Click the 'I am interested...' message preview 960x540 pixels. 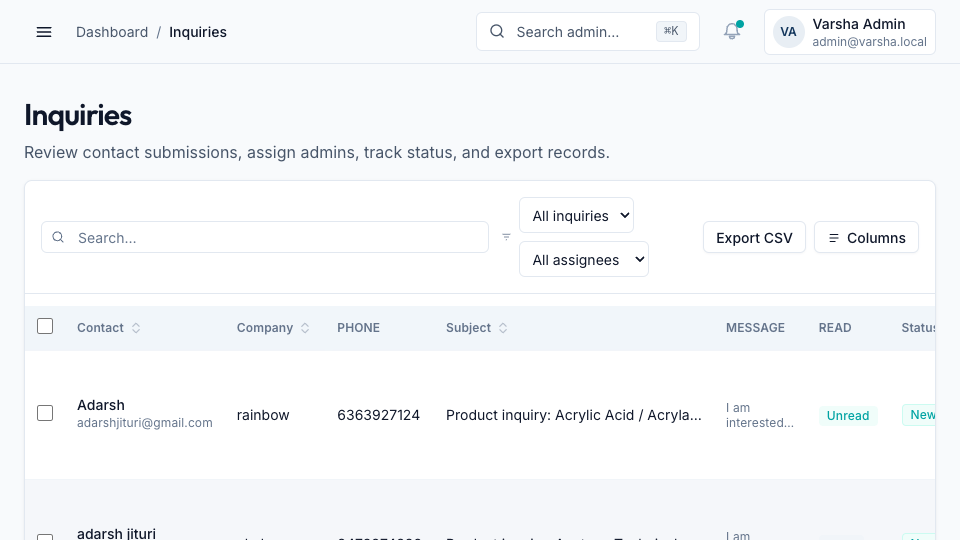pos(760,415)
